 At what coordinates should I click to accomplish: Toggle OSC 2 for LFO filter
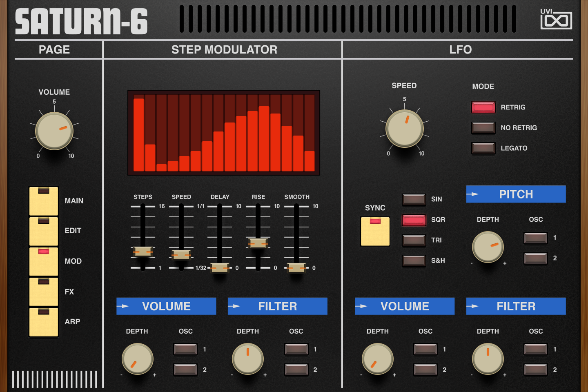pyautogui.click(x=536, y=370)
